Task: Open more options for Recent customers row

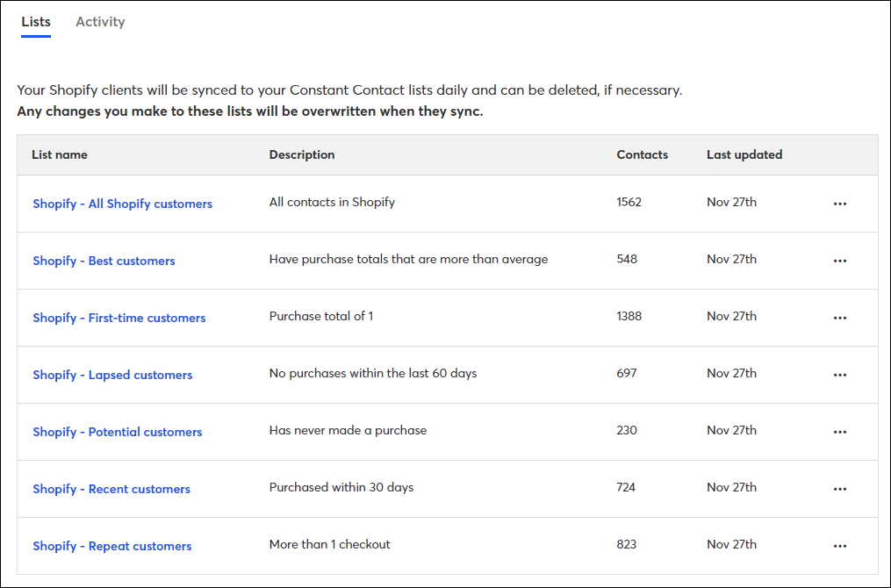Action: pyautogui.click(x=840, y=489)
